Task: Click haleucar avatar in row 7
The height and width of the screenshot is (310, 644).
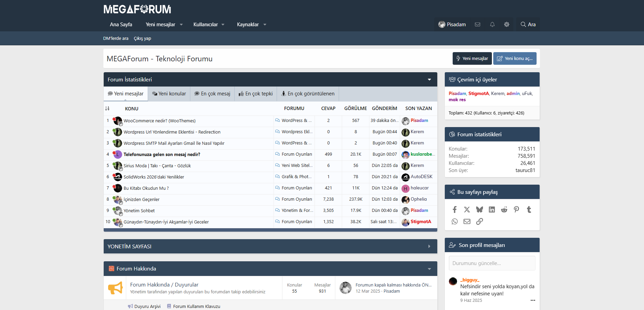Action: [x=406, y=188]
